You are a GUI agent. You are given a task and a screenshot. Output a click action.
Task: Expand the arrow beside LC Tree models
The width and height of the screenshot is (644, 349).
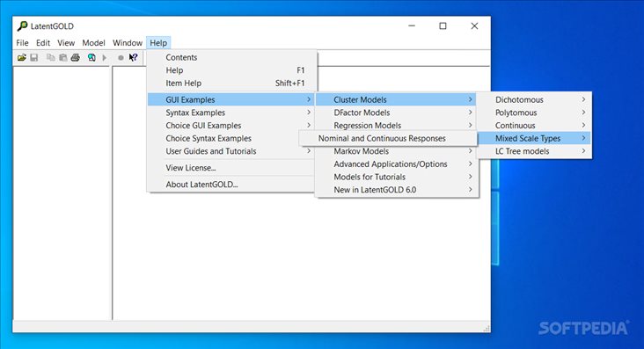[583, 150]
